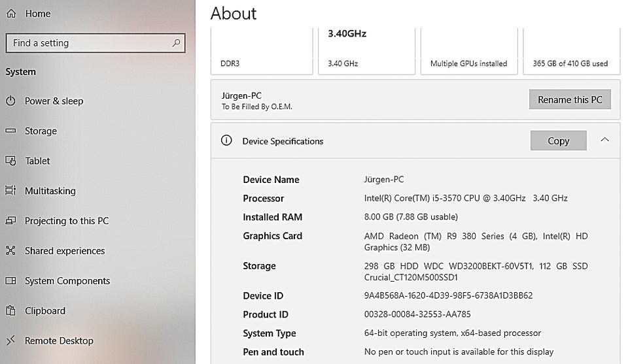This screenshot has height=364, width=628.
Task: Collapse the Device Specifications section chevron
Action: pyautogui.click(x=604, y=140)
